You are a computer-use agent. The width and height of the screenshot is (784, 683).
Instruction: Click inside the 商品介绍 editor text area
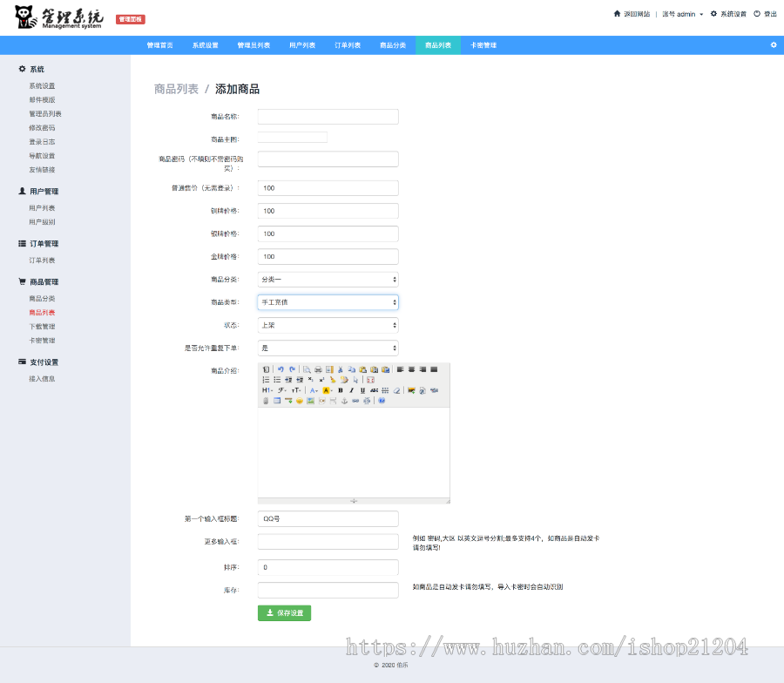(354, 452)
